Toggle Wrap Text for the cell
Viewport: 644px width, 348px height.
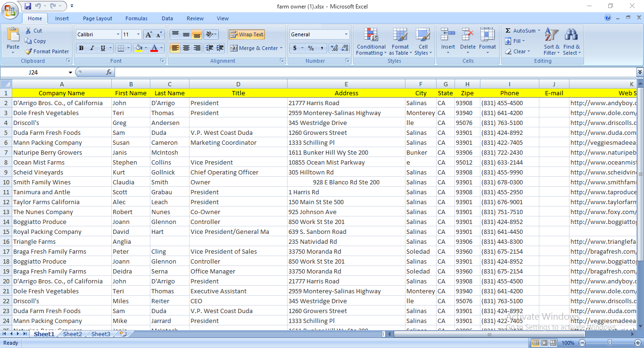[x=247, y=34]
